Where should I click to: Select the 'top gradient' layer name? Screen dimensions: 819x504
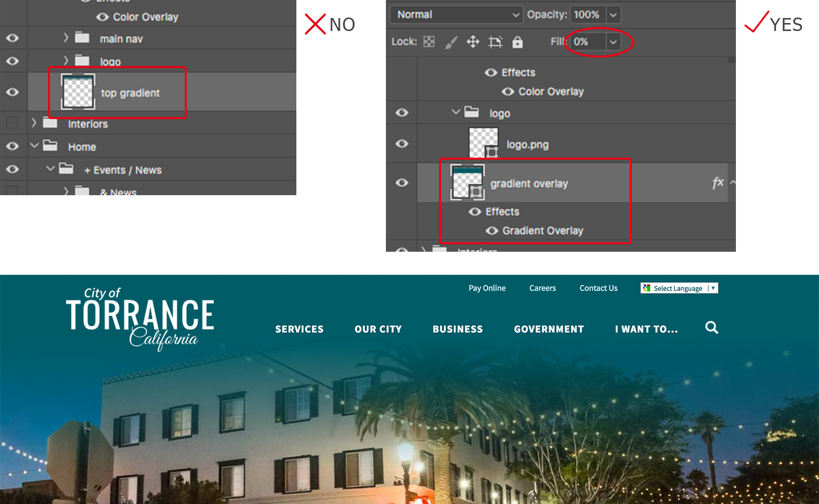(130, 93)
